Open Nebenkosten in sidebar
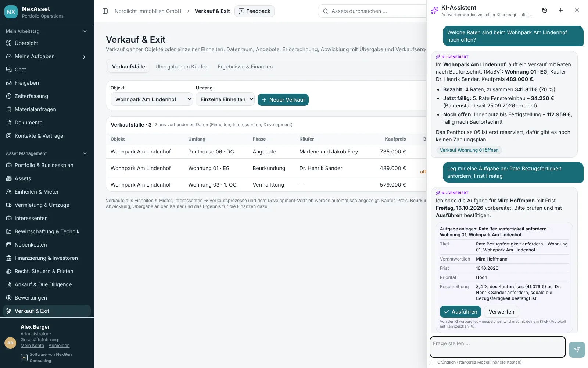 (47, 245)
